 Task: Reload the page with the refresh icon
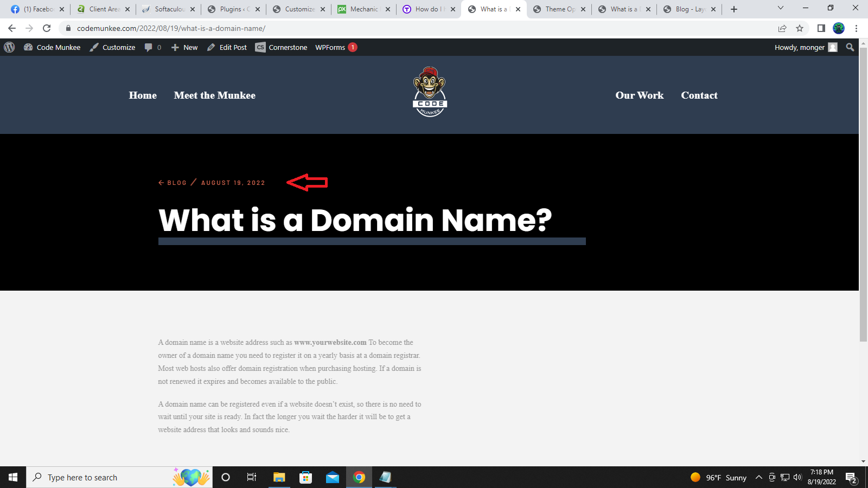[47, 28]
